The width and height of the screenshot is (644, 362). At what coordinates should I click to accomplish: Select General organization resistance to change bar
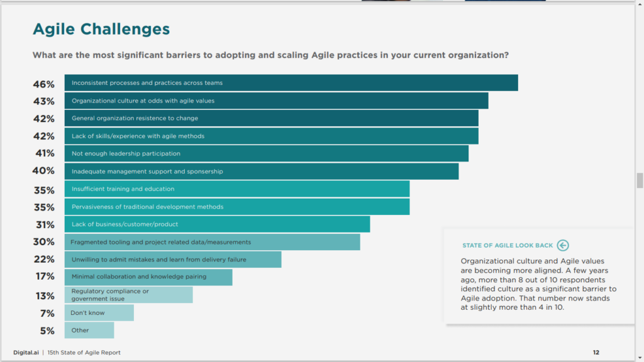[271, 118]
